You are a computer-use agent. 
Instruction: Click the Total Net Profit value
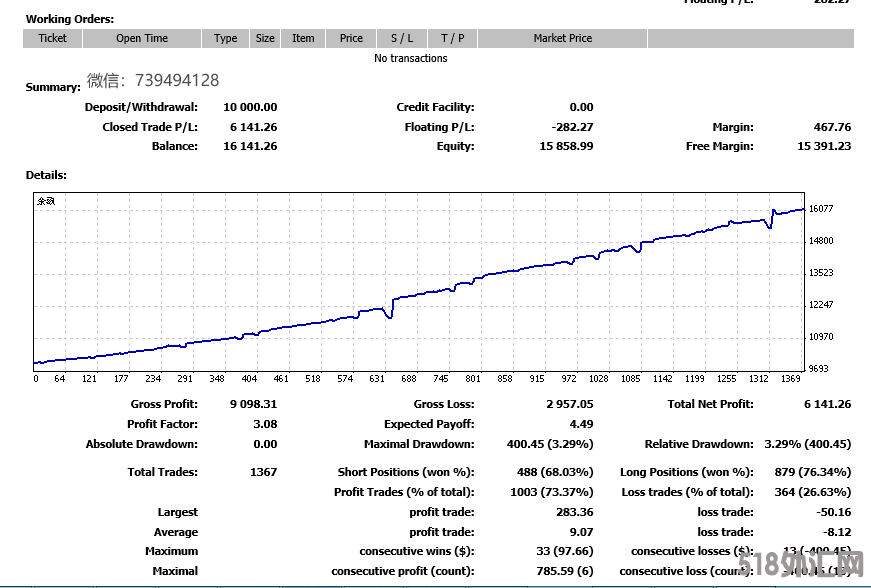coord(826,404)
